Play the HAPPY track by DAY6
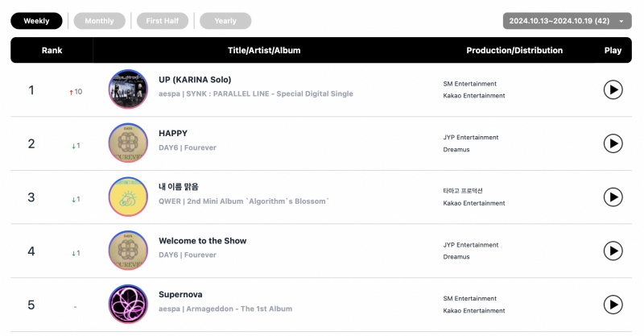644x336 pixels. pyautogui.click(x=613, y=143)
